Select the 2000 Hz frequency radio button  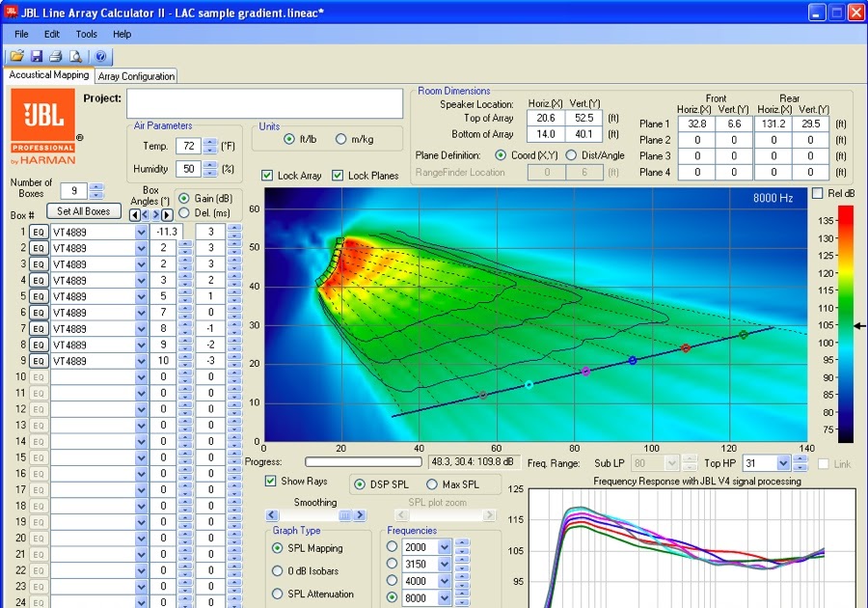point(392,546)
